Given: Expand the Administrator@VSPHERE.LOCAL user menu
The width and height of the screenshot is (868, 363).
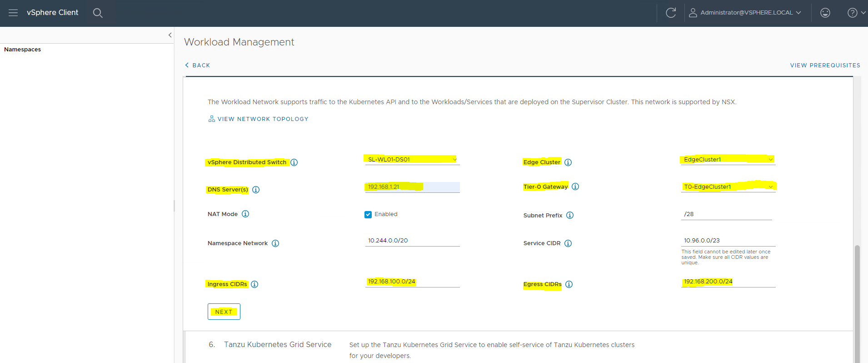Looking at the screenshot, I should 751,13.
